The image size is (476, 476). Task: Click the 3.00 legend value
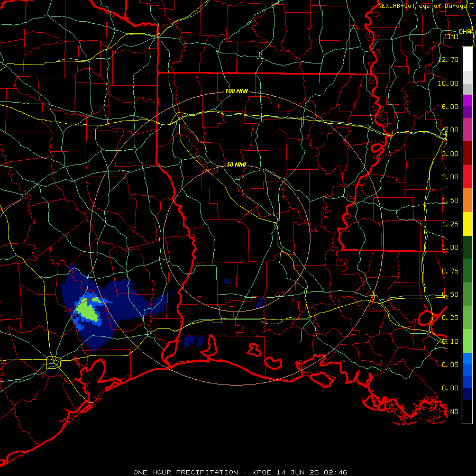450,153
